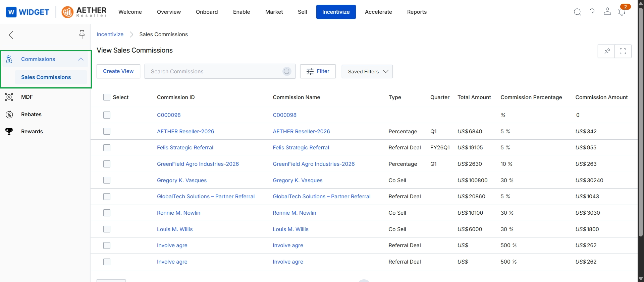Image resolution: width=644 pixels, height=282 pixels.
Task: Click the Quarter column header
Action: click(440, 97)
